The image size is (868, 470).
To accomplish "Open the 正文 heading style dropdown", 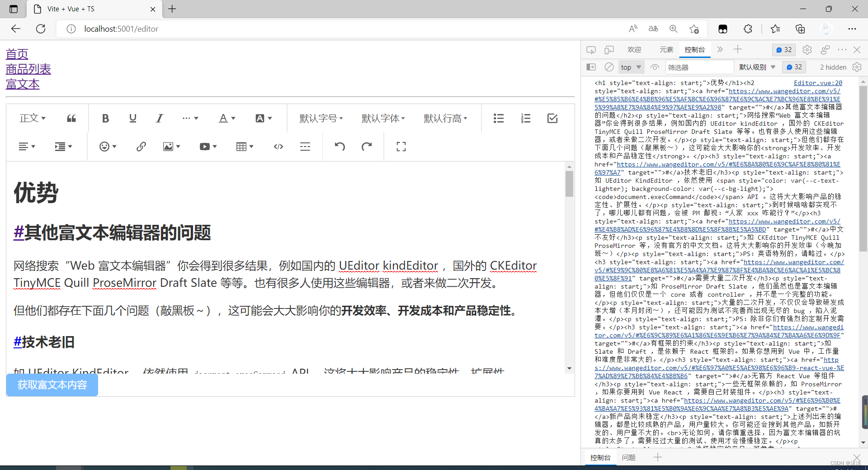I will [x=33, y=119].
